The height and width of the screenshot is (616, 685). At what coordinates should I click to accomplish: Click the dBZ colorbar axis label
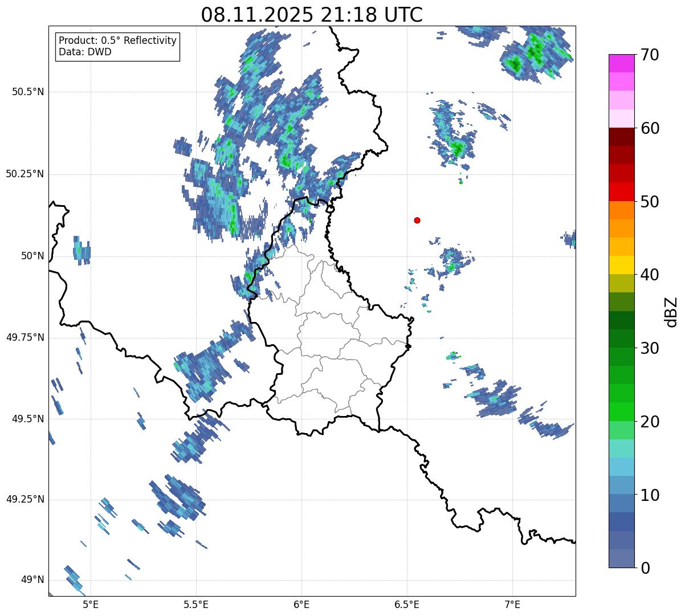(671, 311)
